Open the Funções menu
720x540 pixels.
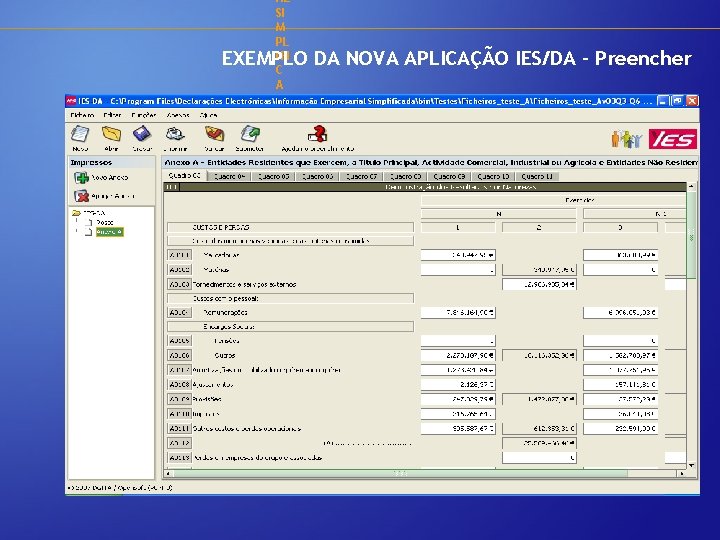[144, 115]
